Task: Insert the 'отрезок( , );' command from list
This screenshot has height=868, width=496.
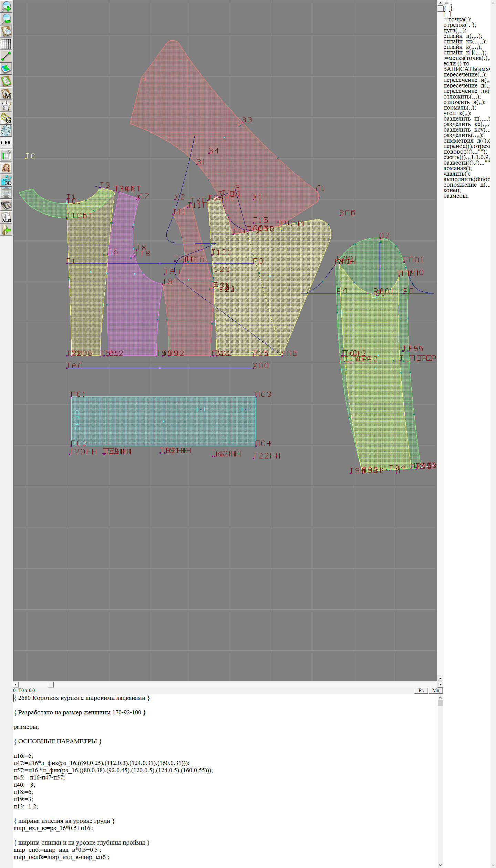Action: coord(459,25)
